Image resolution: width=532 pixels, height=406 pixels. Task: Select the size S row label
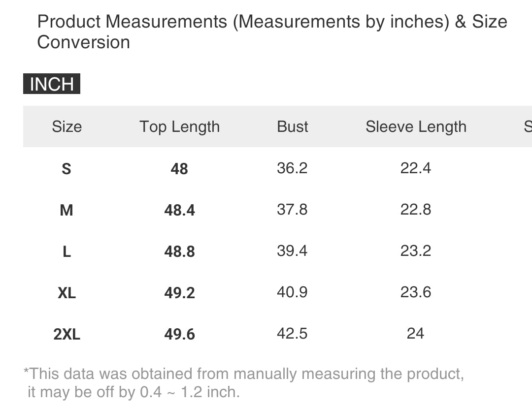click(66, 169)
